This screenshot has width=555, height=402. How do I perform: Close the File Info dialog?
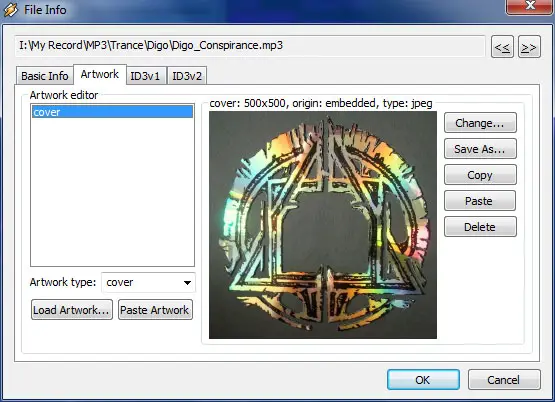[x=530, y=6]
